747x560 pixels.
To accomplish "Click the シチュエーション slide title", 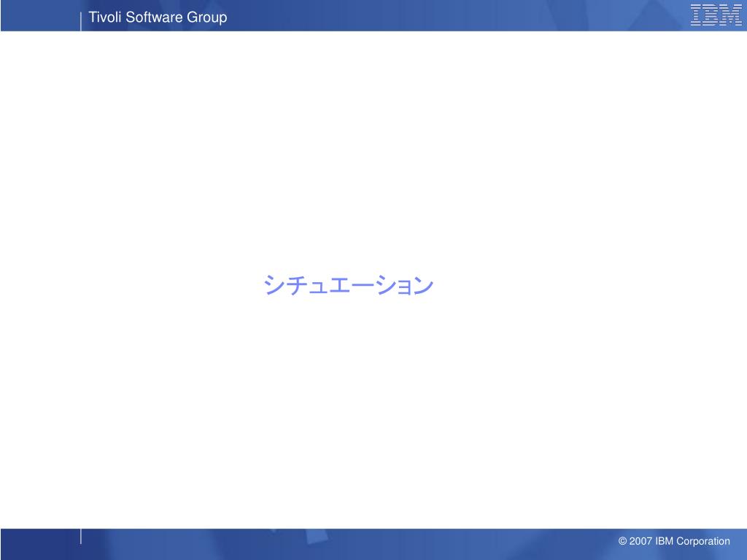I will click(x=348, y=285).
